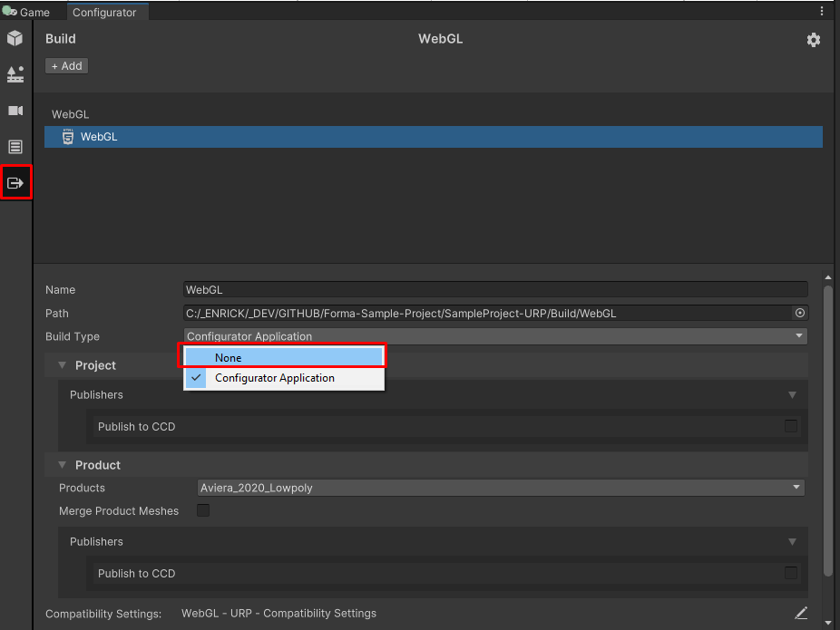
Task: Click the path browse target icon
Action: [x=800, y=313]
